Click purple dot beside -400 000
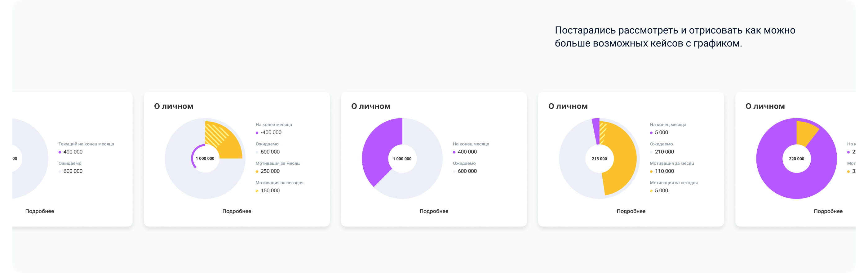Screen dimensions: 868x273 (x=257, y=133)
